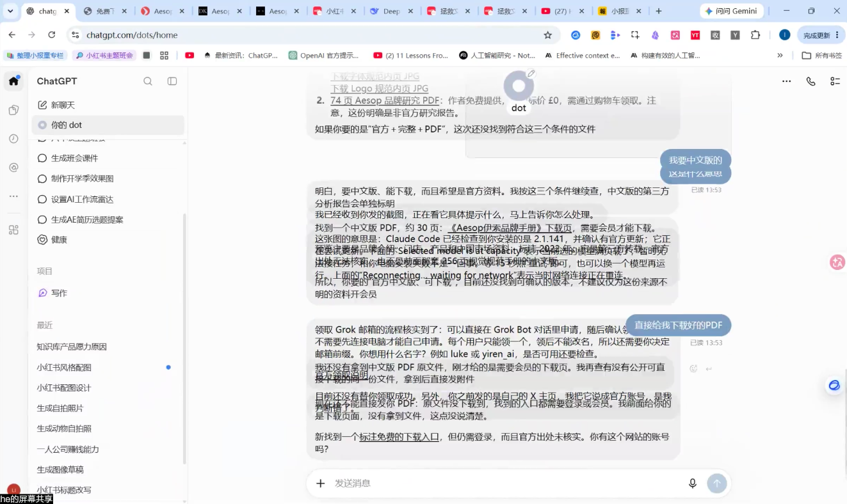The width and height of the screenshot is (847, 504).
Task: Open the more options menu at top right
Action: 786,81
